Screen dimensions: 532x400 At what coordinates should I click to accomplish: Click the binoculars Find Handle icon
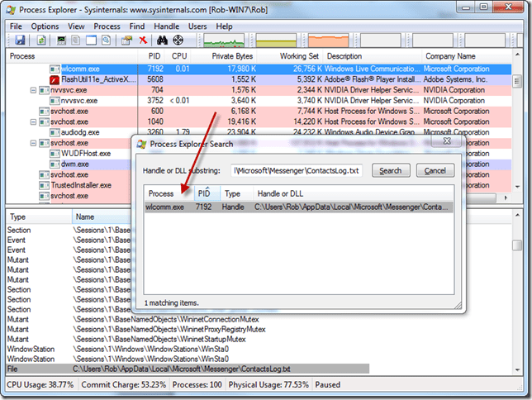click(162, 40)
